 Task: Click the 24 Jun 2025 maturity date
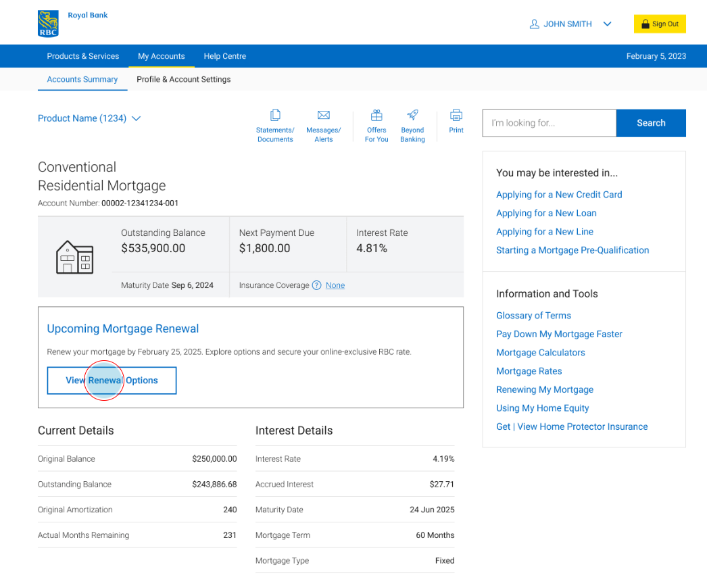click(431, 510)
